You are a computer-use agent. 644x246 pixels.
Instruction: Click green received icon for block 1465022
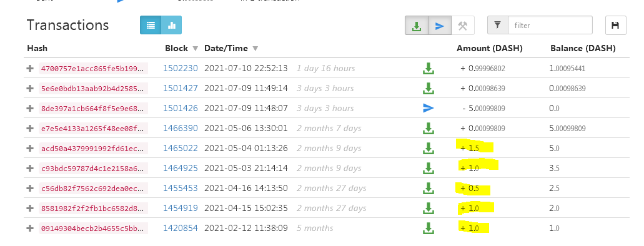429,148
